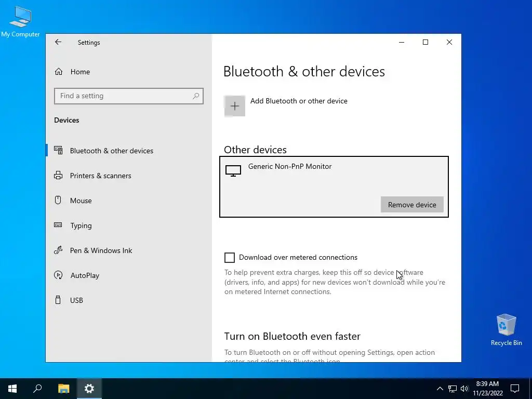Click the Devices section label in sidebar
This screenshot has height=399, width=532.
66,120
